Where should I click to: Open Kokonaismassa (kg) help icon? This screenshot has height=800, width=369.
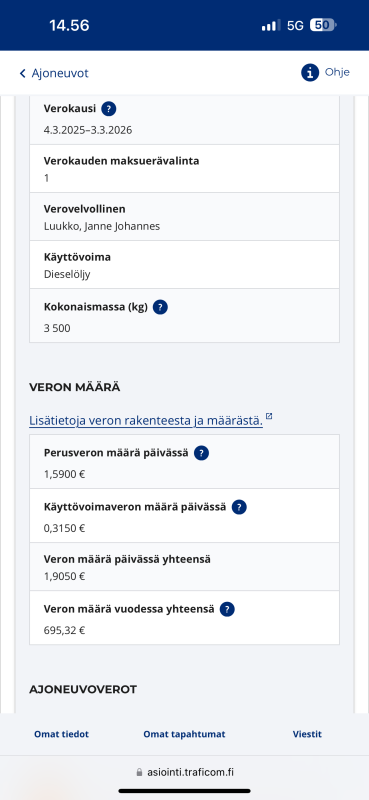(160, 307)
